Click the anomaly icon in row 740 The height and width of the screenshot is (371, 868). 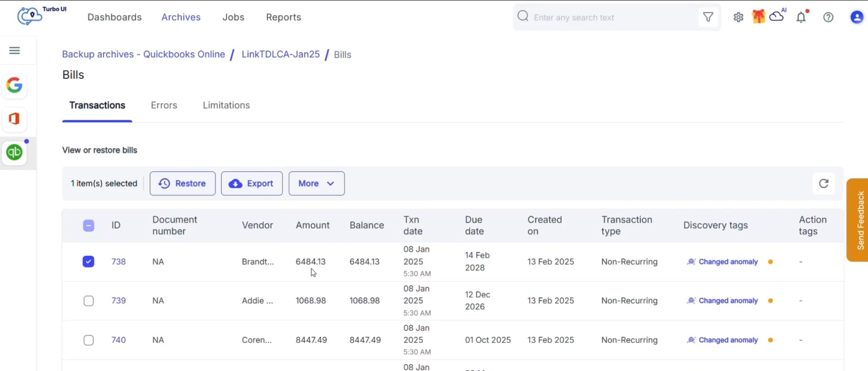691,340
